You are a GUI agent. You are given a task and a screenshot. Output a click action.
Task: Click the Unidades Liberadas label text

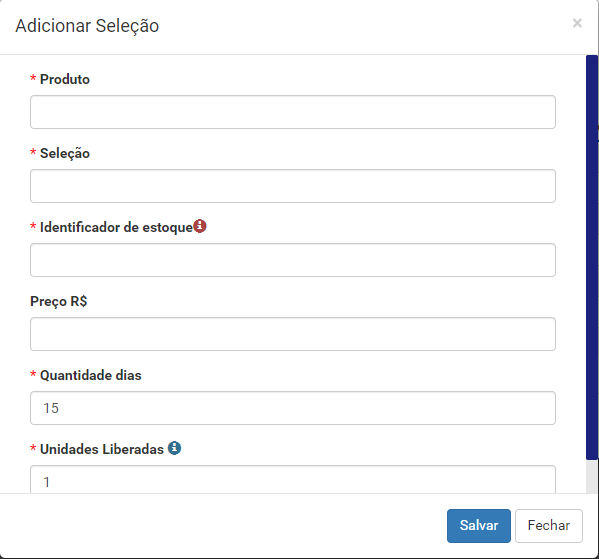pyautogui.click(x=102, y=449)
